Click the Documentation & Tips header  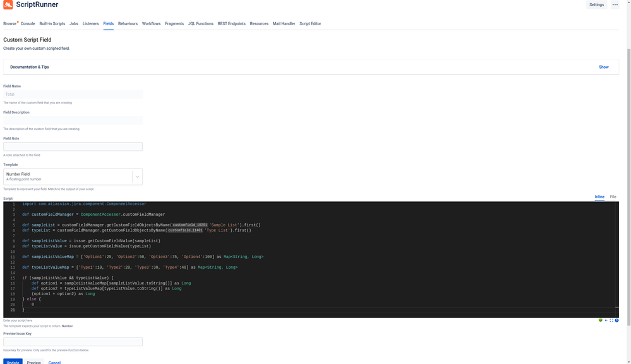tap(30, 67)
